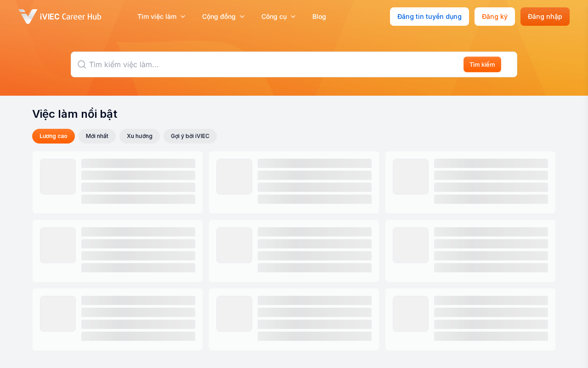This screenshot has height=368, width=588.
Task: Expand the Tìm việc làm chevron
Action: (x=183, y=17)
